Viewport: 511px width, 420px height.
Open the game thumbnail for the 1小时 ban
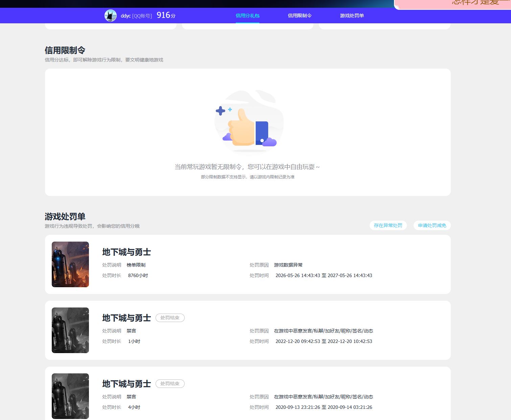click(70, 330)
